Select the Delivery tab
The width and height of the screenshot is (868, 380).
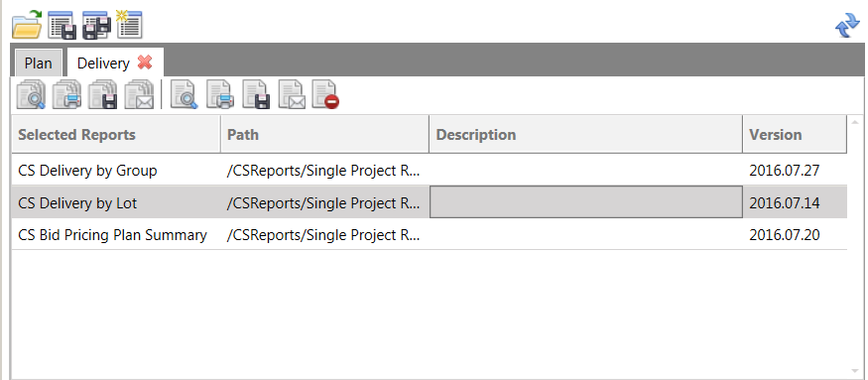pos(103,63)
